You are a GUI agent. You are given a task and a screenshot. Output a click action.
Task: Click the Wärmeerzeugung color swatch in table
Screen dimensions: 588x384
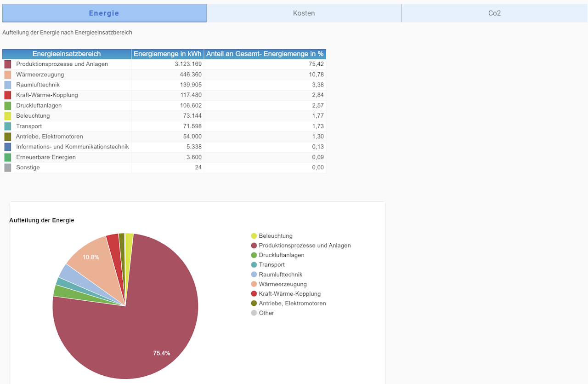[x=8, y=75]
